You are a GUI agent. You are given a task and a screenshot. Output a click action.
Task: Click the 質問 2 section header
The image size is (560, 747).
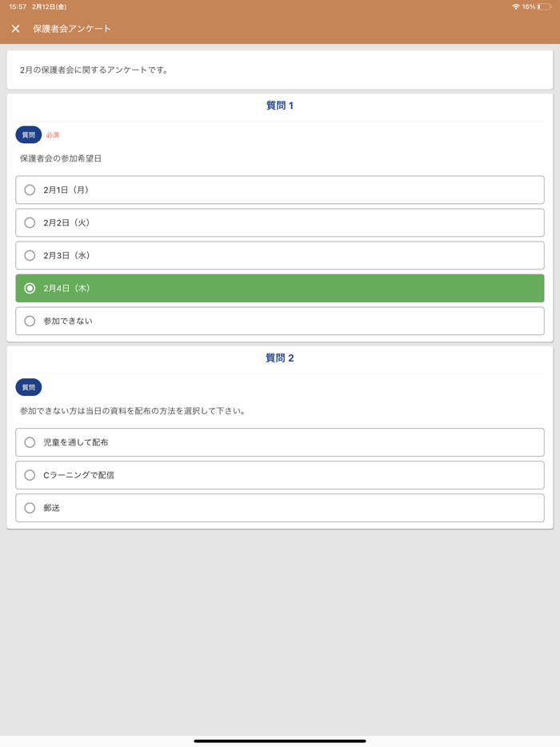tap(280, 358)
